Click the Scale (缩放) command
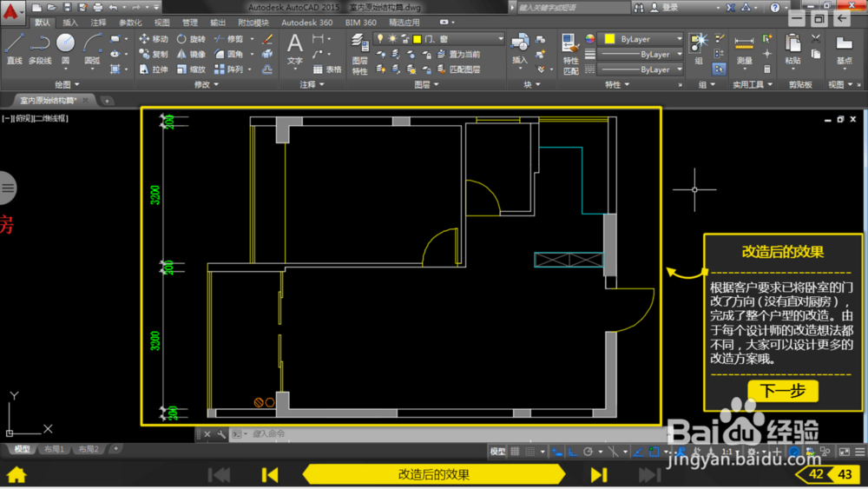 pos(191,69)
